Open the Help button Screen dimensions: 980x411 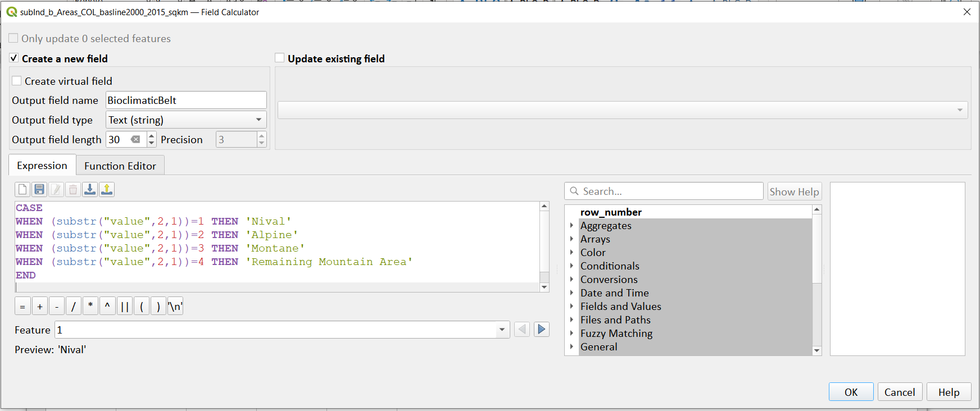949,392
